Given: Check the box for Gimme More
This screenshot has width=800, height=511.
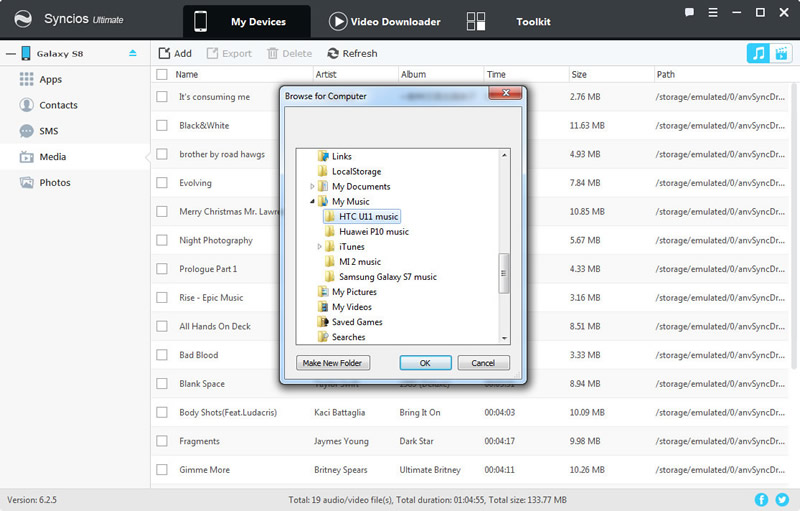Looking at the screenshot, I should pos(162,470).
